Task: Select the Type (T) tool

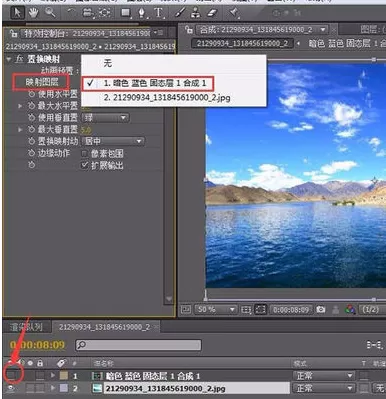Action: pyautogui.click(x=158, y=13)
